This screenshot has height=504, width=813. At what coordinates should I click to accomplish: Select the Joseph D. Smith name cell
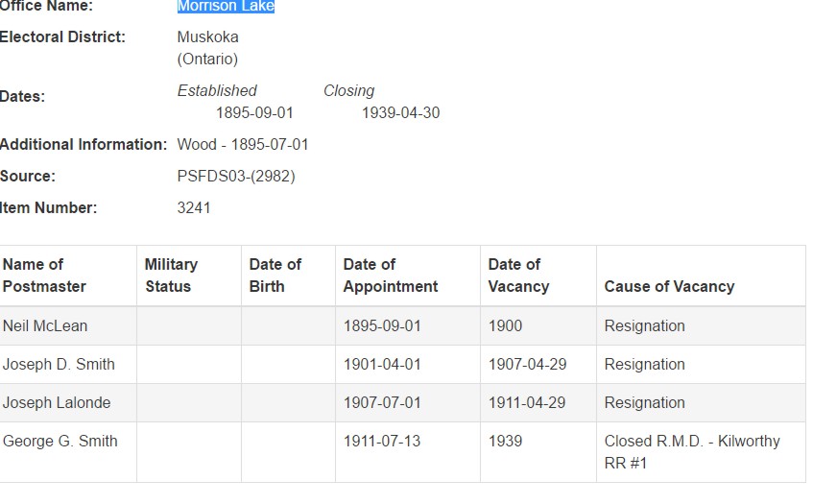pyautogui.click(x=59, y=365)
